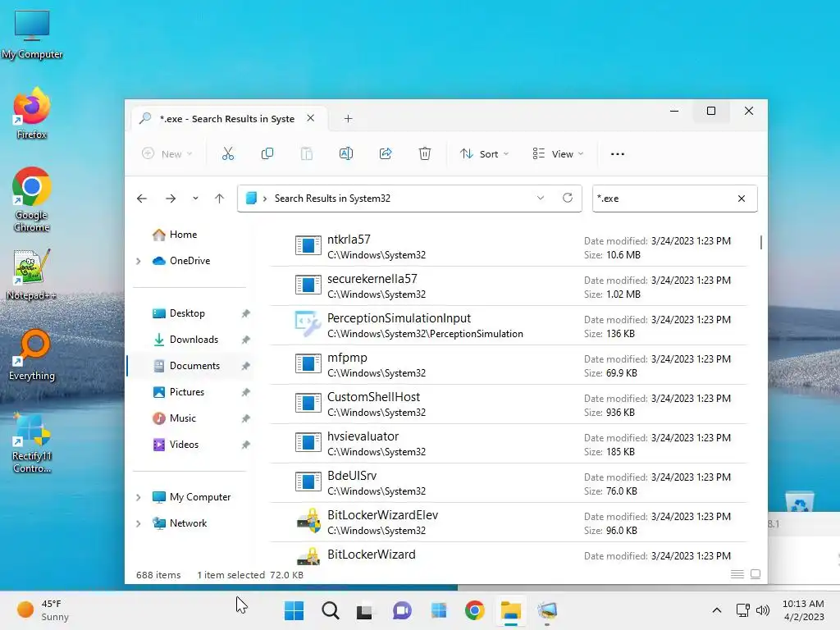
Task: Select the hvsievaluator file
Action: pyautogui.click(x=509, y=444)
